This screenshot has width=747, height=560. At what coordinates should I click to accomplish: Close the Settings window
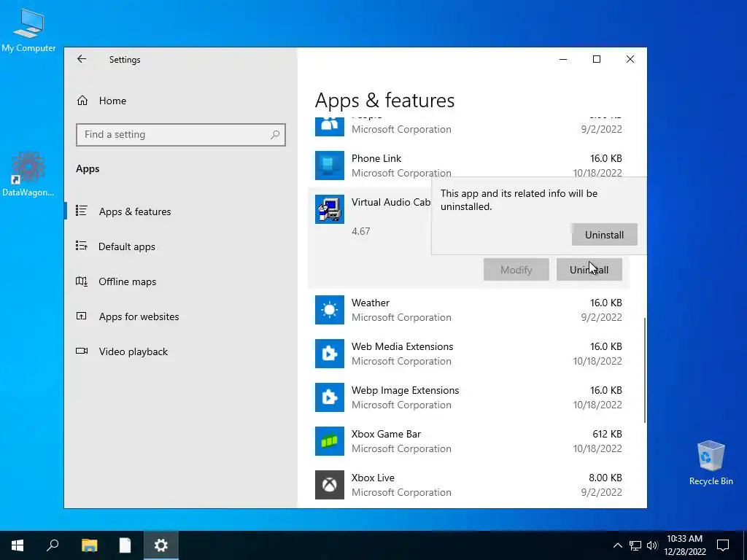click(x=630, y=59)
